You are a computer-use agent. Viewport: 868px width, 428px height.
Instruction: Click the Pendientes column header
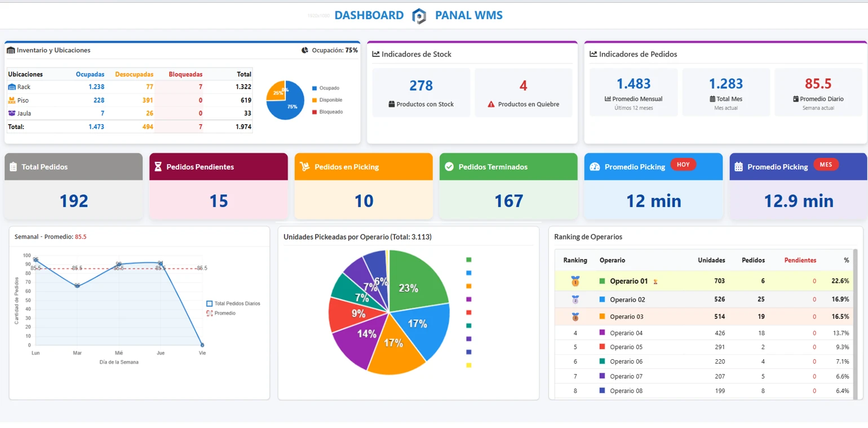point(800,261)
